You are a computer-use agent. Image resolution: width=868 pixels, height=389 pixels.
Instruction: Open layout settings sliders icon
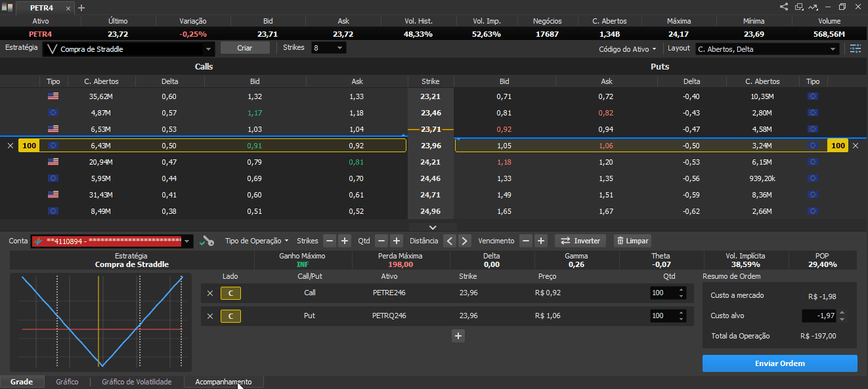855,49
